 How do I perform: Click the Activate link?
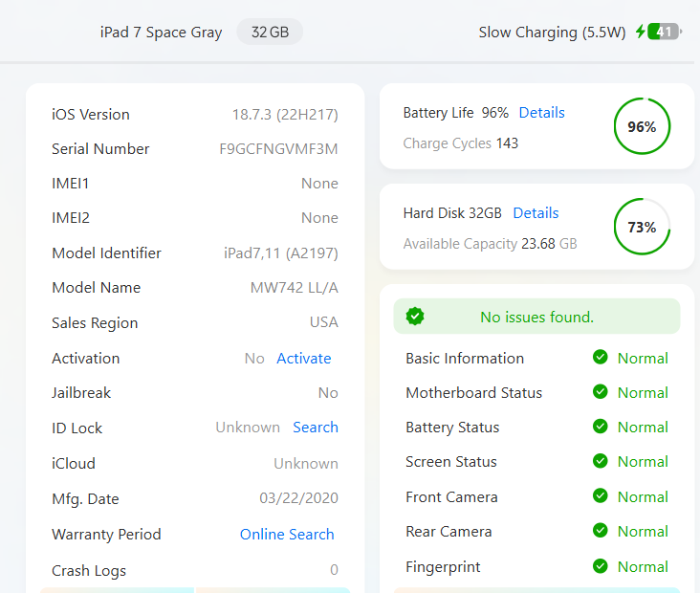303,358
